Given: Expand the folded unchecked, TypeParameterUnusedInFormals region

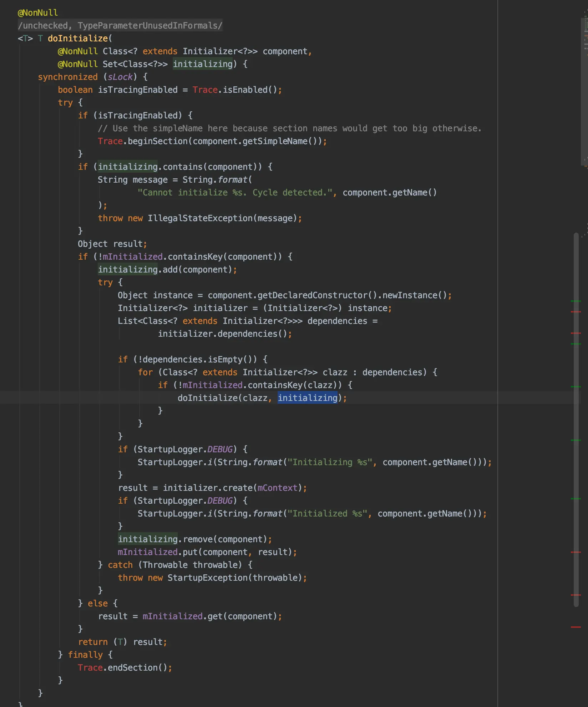Looking at the screenshot, I should click(x=120, y=26).
